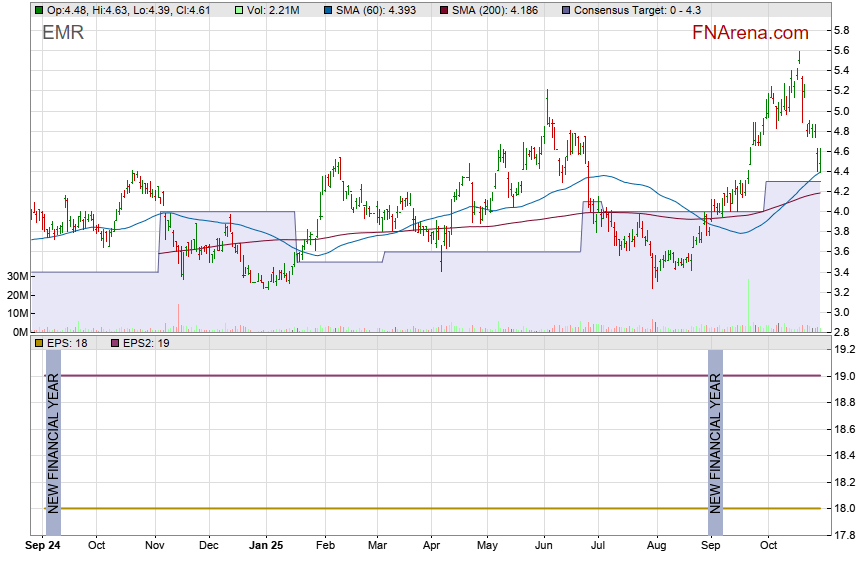
Task: Select the yellow EPS: 18 legend swatch
Action: click(38, 343)
